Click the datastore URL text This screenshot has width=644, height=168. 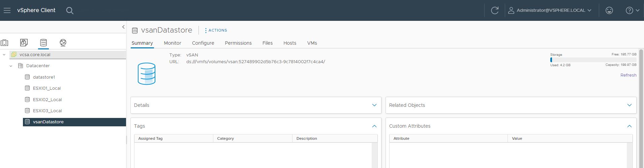(x=256, y=62)
